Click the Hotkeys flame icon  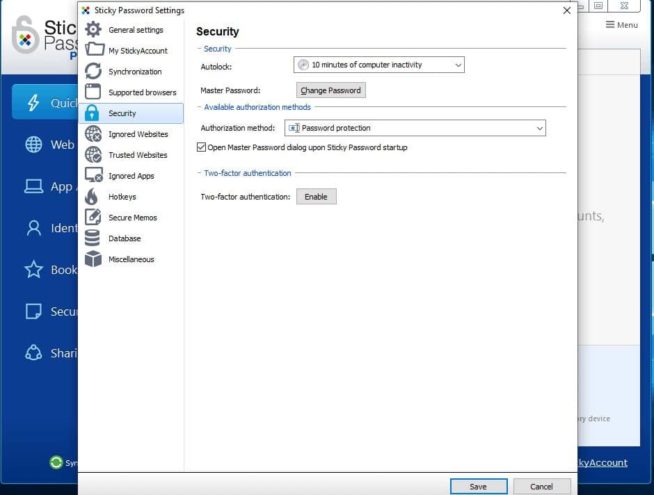click(x=91, y=196)
